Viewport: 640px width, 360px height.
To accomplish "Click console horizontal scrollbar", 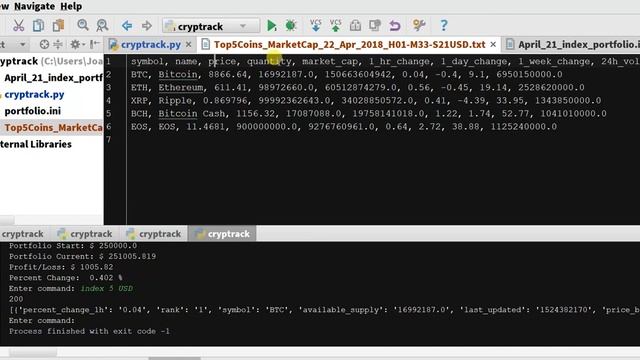I will coord(33,352).
